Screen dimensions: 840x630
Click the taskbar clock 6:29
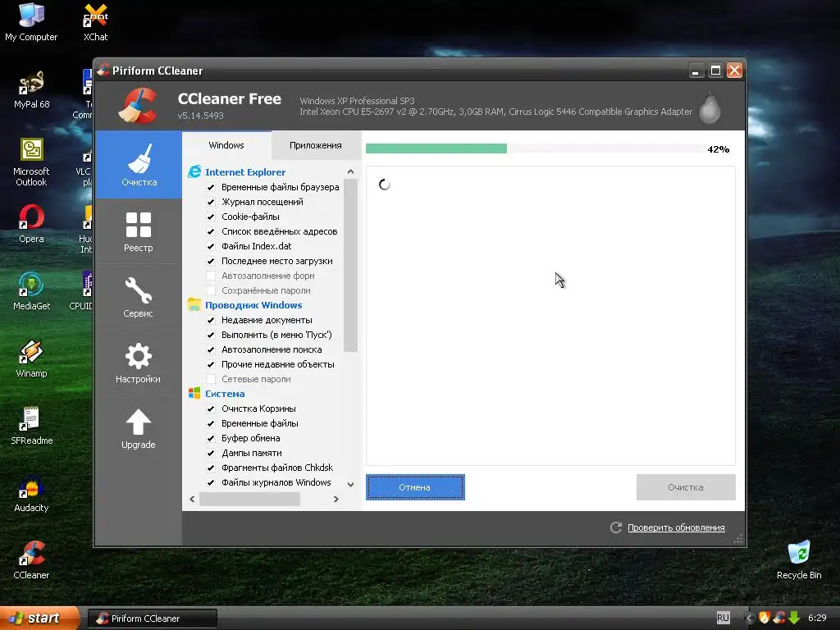818,618
